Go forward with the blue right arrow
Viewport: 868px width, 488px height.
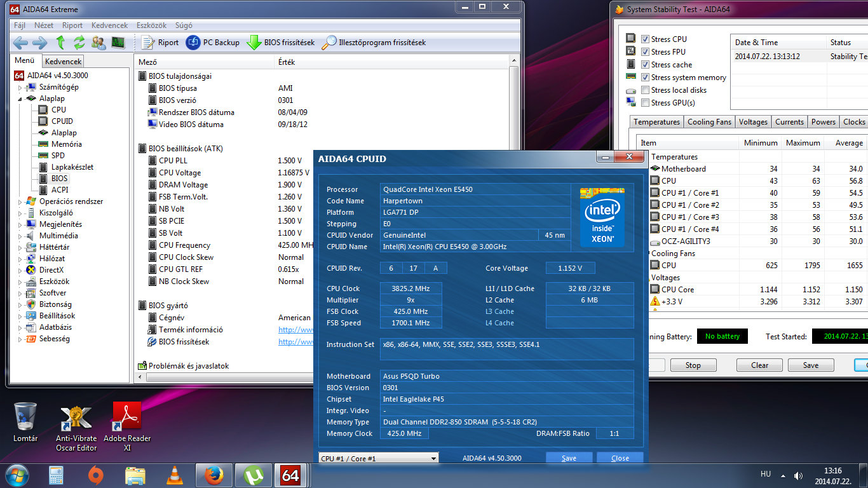40,43
